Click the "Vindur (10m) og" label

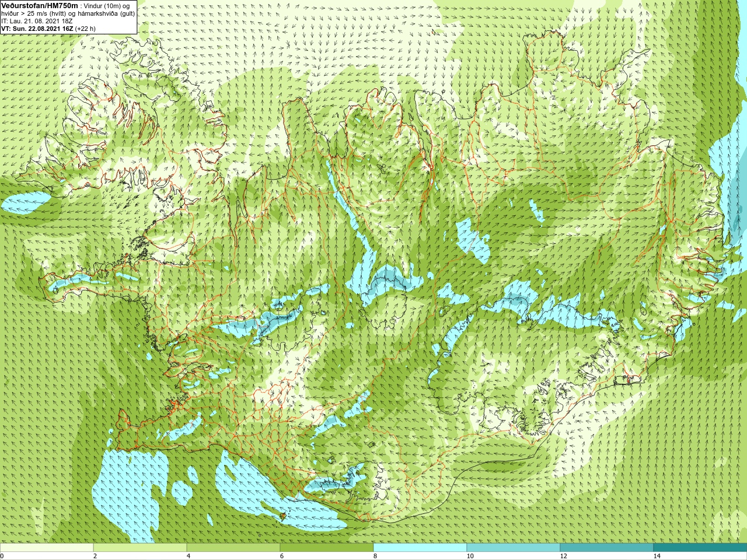[x=107, y=6]
